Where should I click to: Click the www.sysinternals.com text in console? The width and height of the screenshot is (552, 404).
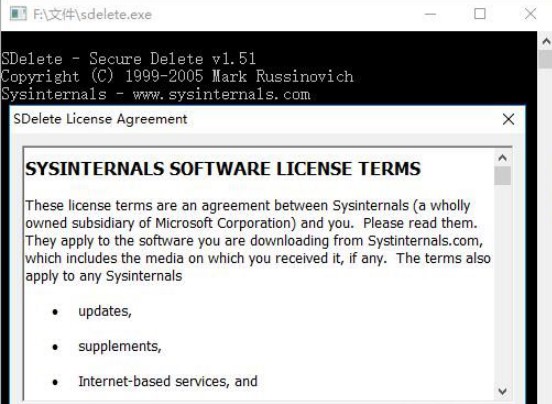tap(221, 94)
